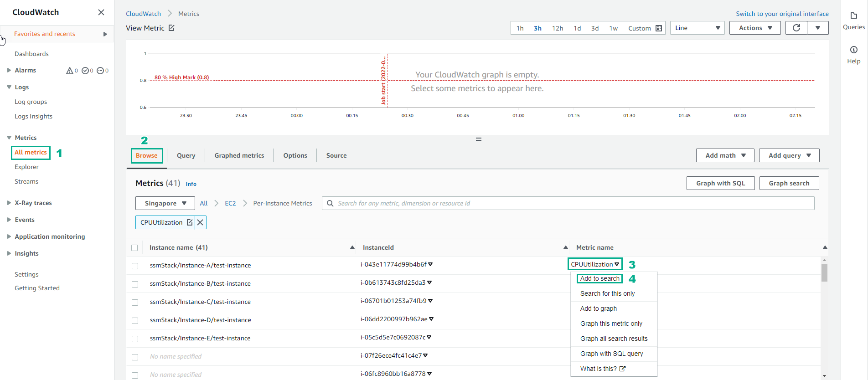Open menu for instance i-043e11774d99b4b6f
868x380 pixels.
point(430,264)
